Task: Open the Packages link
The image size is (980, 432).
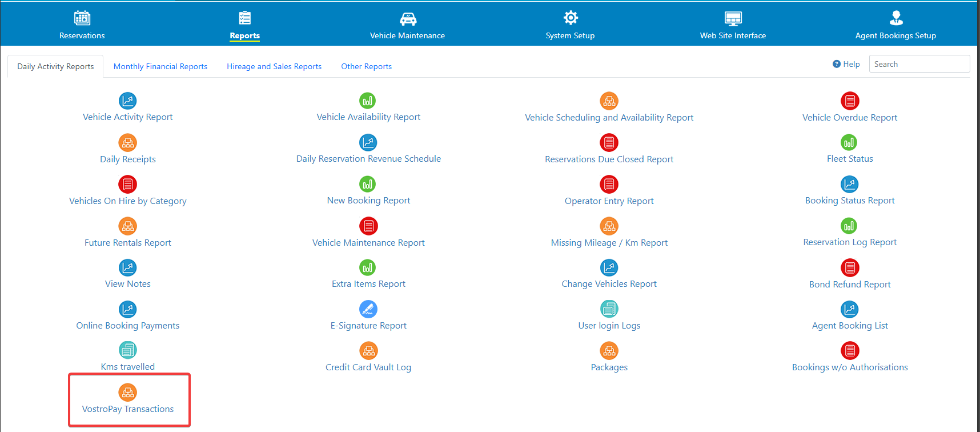Action: tap(609, 367)
